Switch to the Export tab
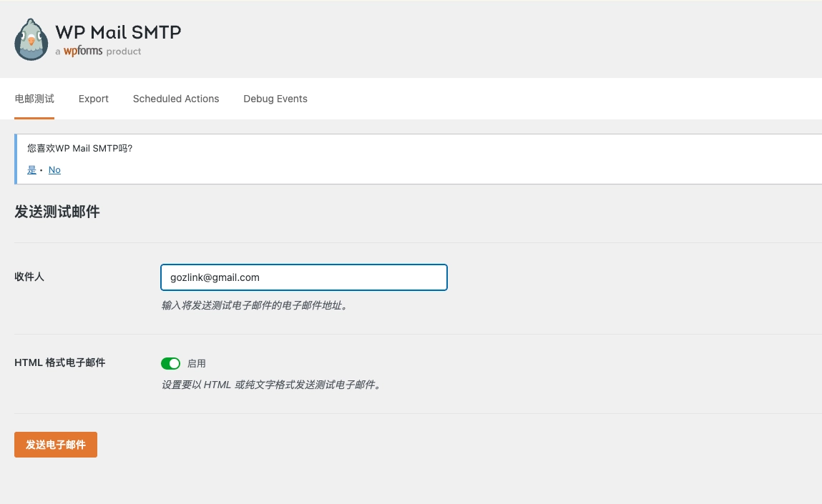Viewport: 822px width, 504px height. click(93, 99)
